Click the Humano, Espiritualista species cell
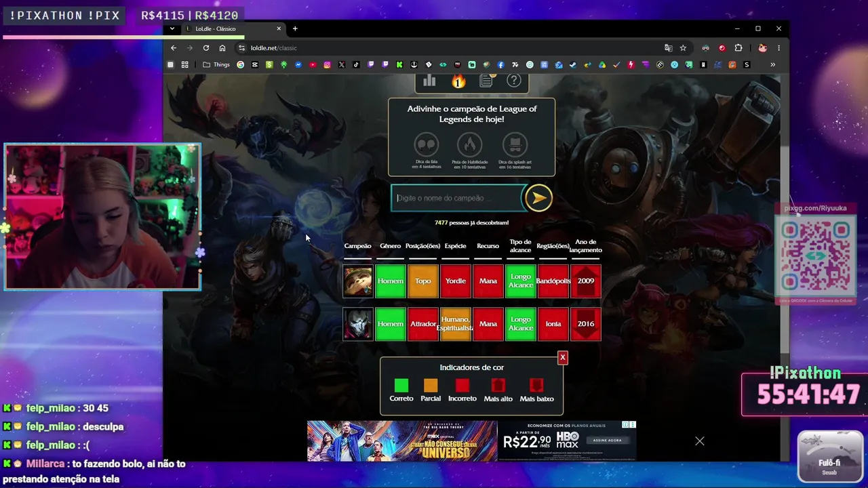 pos(456,324)
